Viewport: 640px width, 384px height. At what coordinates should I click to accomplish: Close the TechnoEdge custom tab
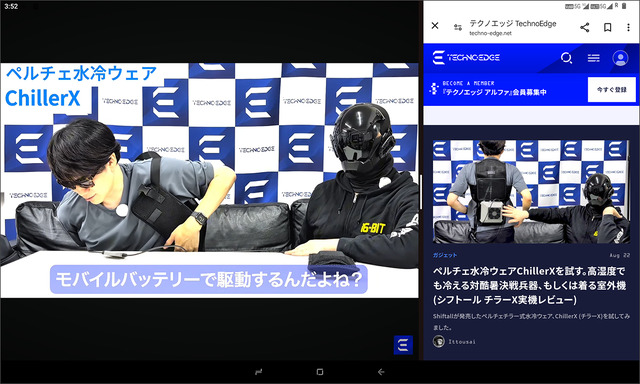click(x=435, y=26)
